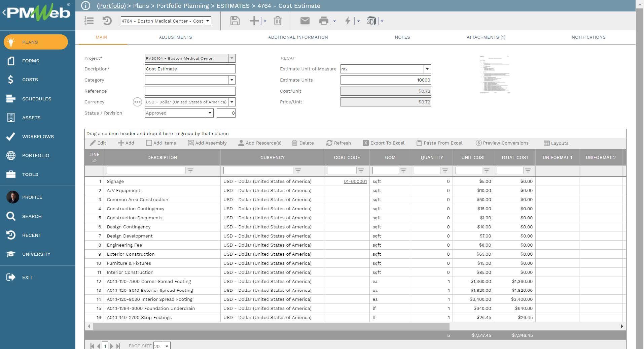The width and height of the screenshot is (644, 349).
Task: Open the Cost Code column filter icon
Action: click(x=361, y=170)
